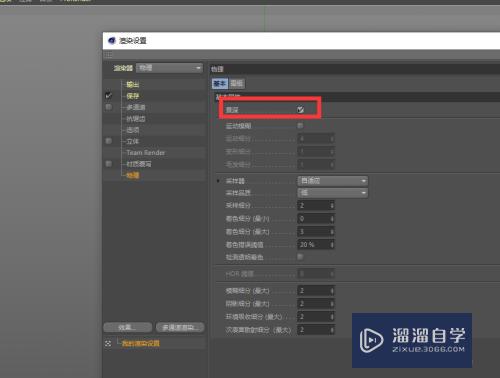Click the 次表面散射细分 (最大) value field
The image size is (500, 378).
pyautogui.click(x=316, y=330)
